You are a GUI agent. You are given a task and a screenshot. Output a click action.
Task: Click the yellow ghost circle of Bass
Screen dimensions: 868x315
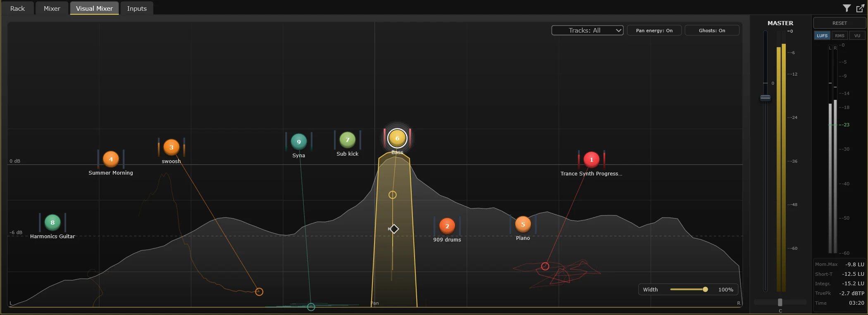point(393,195)
